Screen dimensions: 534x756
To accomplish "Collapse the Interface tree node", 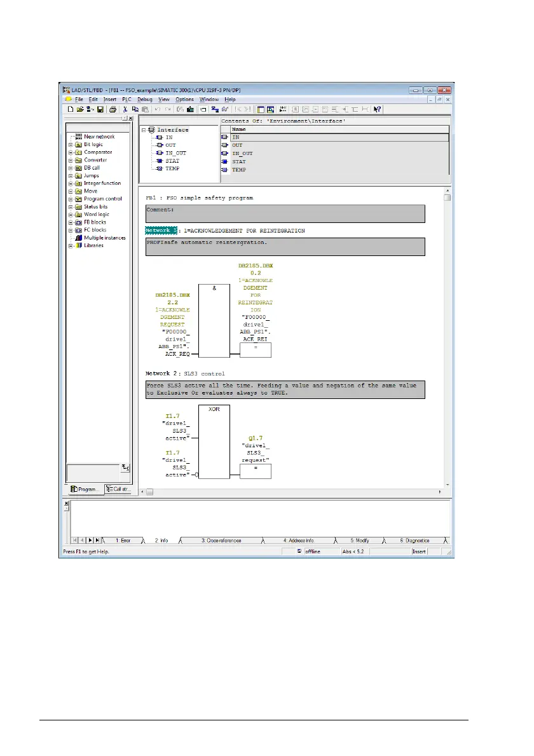I will (x=144, y=130).
